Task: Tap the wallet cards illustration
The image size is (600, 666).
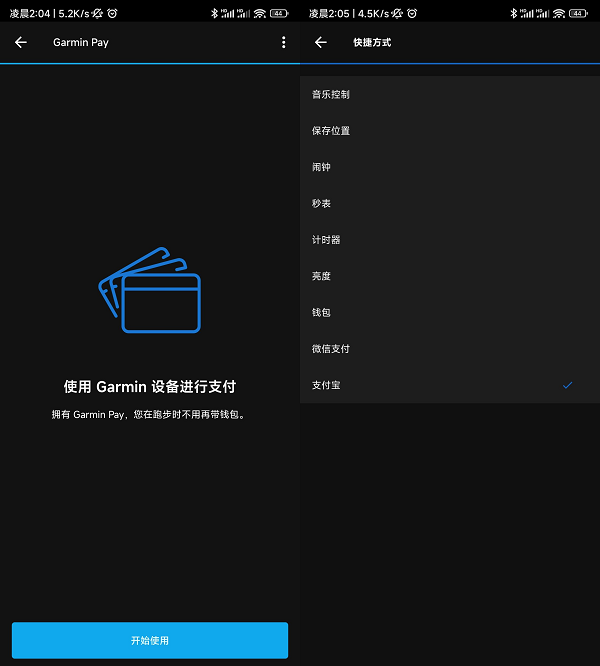Action: 149,290
